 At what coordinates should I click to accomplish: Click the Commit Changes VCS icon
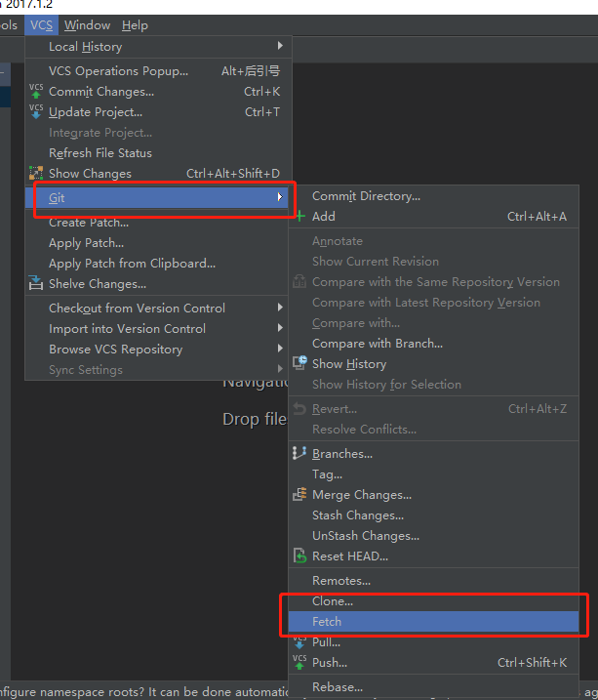click(x=36, y=91)
